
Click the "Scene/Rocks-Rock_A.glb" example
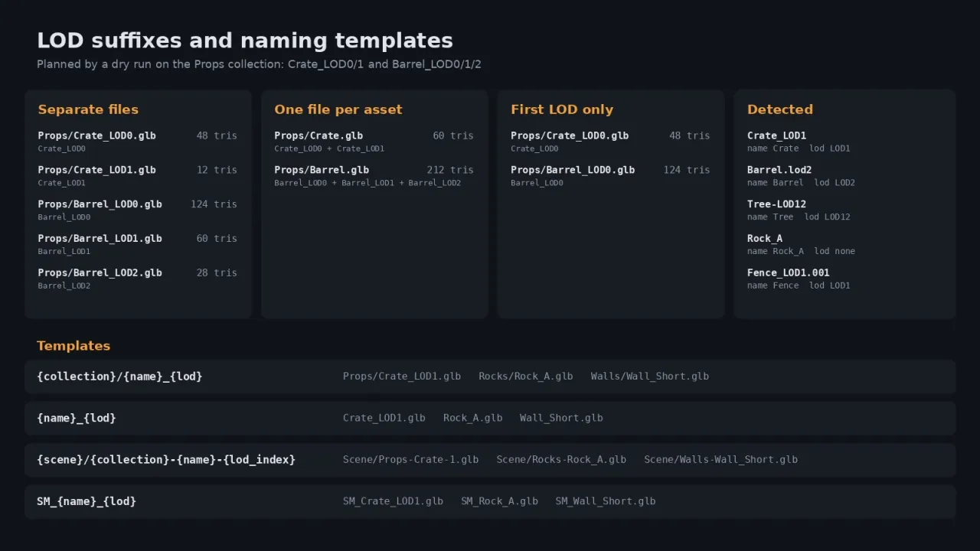pos(561,460)
